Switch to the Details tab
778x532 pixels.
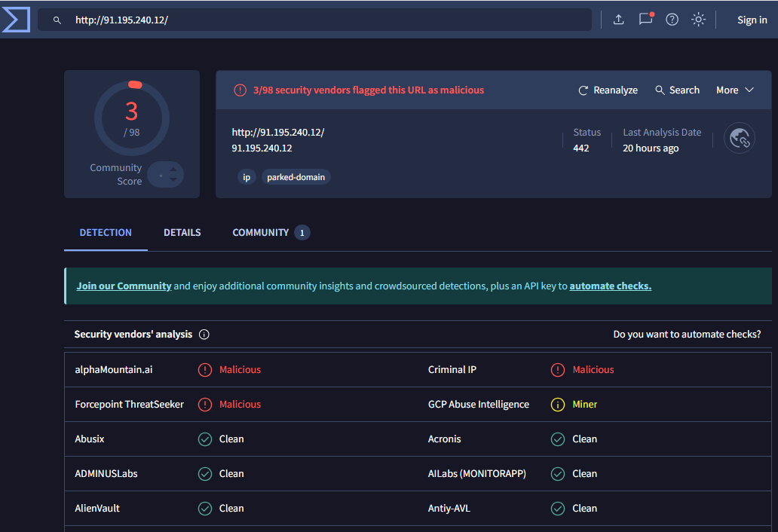pyautogui.click(x=182, y=233)
